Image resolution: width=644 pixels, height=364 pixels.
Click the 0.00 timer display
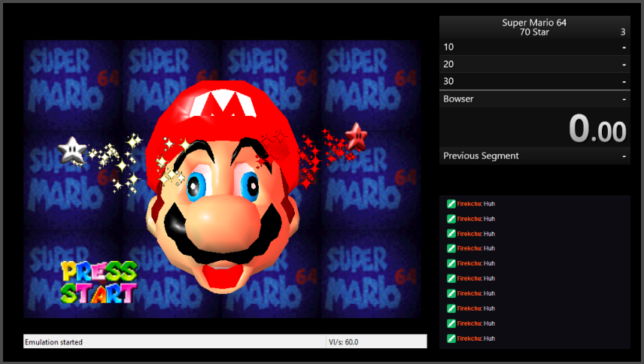pyautogui.click(x=597, y=129)
